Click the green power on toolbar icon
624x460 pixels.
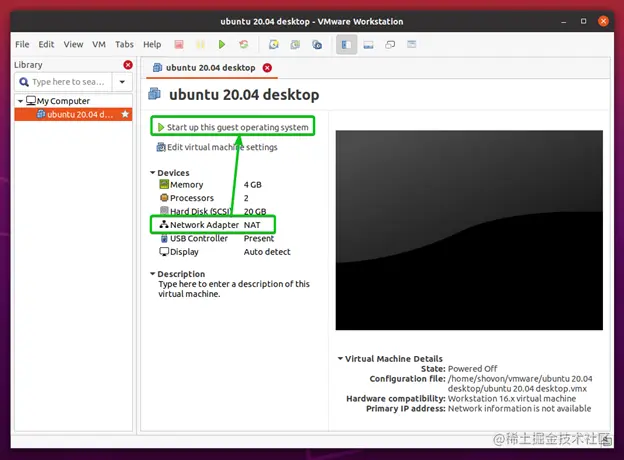point(222,45)
